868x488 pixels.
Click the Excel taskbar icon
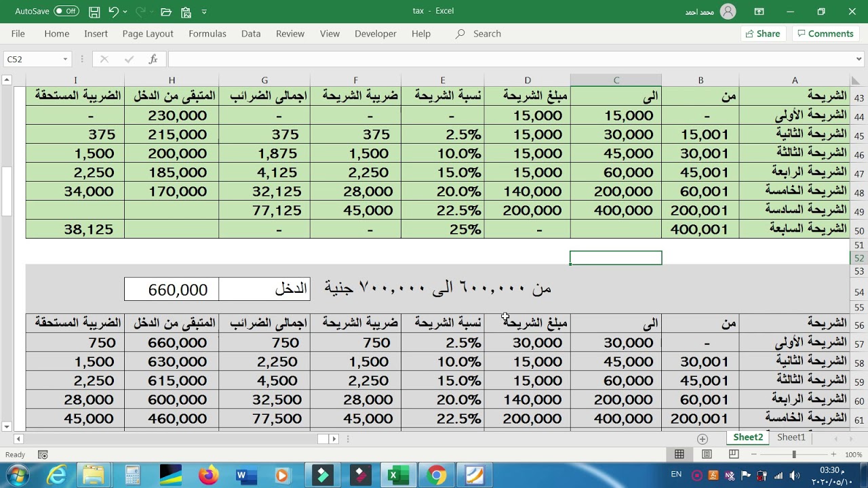pyautogui.click(x=397, y=475)
